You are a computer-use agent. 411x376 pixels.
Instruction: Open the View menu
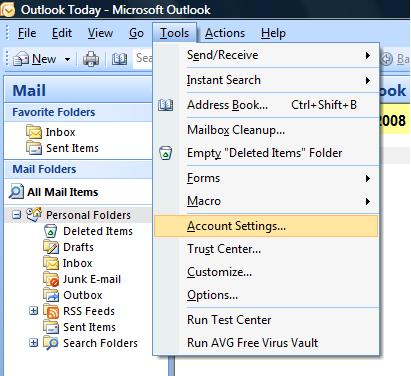(100, 33)
